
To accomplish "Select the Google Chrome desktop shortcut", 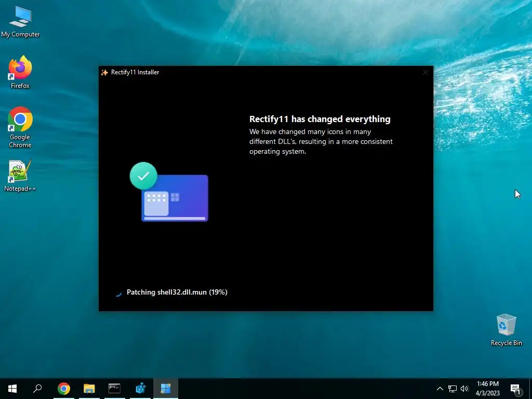I will pos(20,127).
